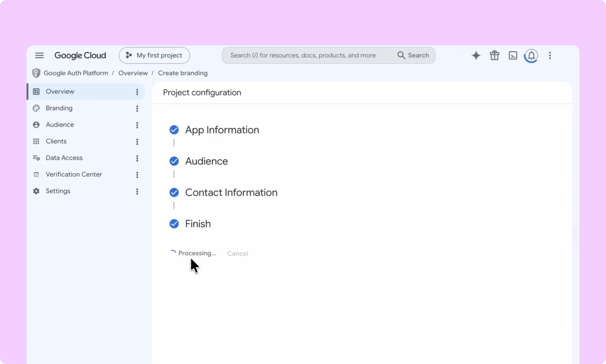Open more options for Audience row
606x364 pixels.
click(137, 125)
